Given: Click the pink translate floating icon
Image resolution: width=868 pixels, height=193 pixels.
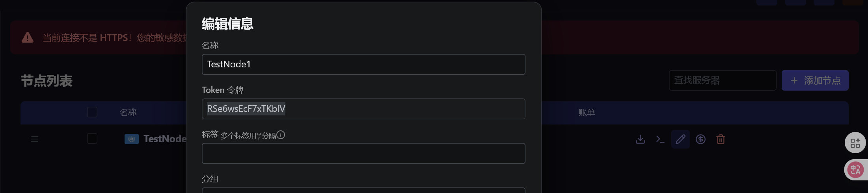Looking at the screenshot, I should [x=855, y=170].
